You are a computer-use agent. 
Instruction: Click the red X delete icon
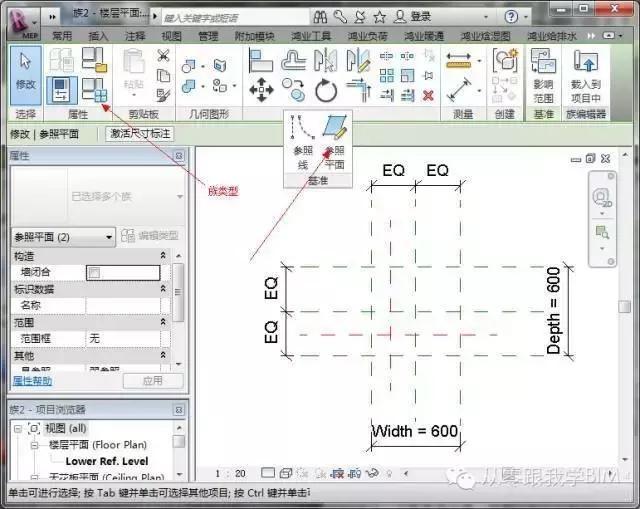click(x=428, y=95)
